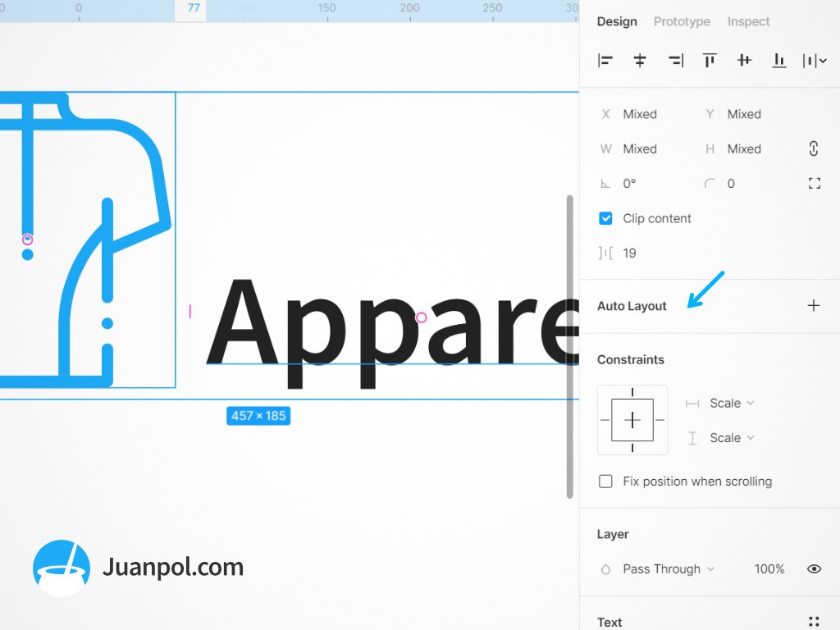Check Fix position when scrolling
This screenshot has height=630, width=840.
click(605, 482)
